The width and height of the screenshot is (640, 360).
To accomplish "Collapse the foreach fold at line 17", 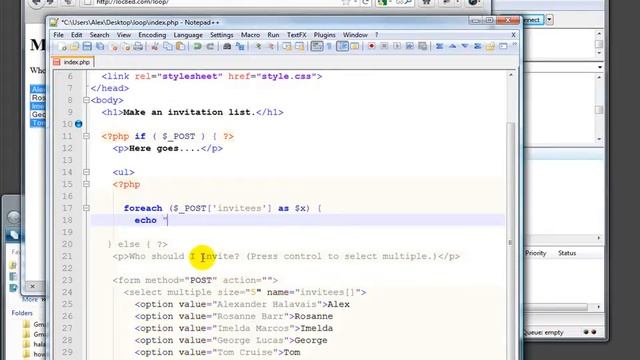I will [86, 208].
